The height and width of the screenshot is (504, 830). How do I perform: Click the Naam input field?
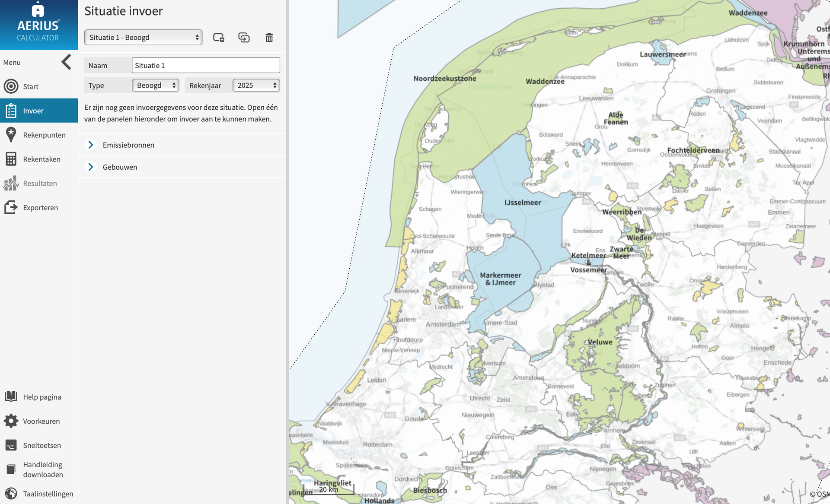(206, 66)
